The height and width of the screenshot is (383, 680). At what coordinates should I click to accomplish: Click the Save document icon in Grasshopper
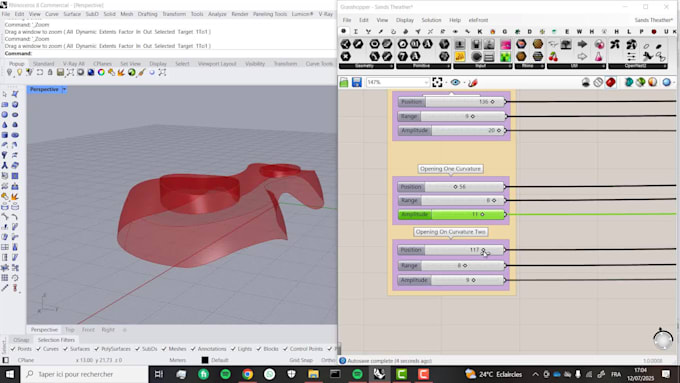pos(356,82)
